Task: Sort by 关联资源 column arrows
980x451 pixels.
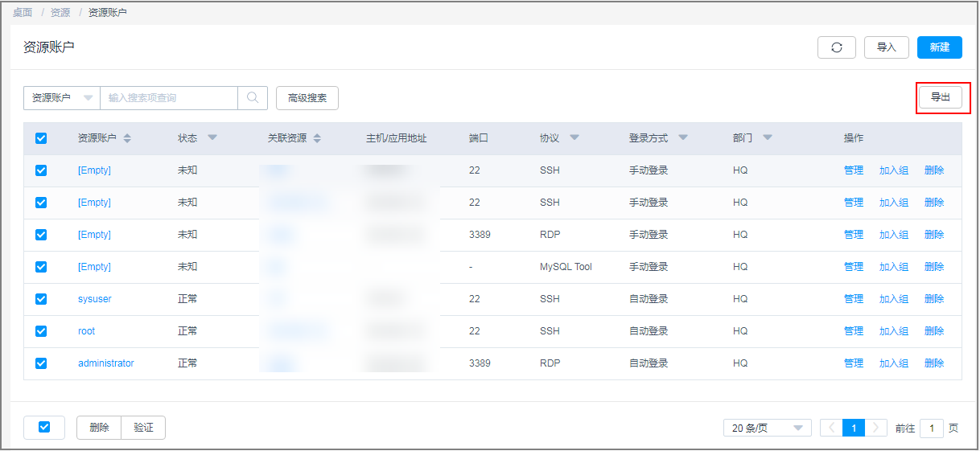Action: pos(317,138)
